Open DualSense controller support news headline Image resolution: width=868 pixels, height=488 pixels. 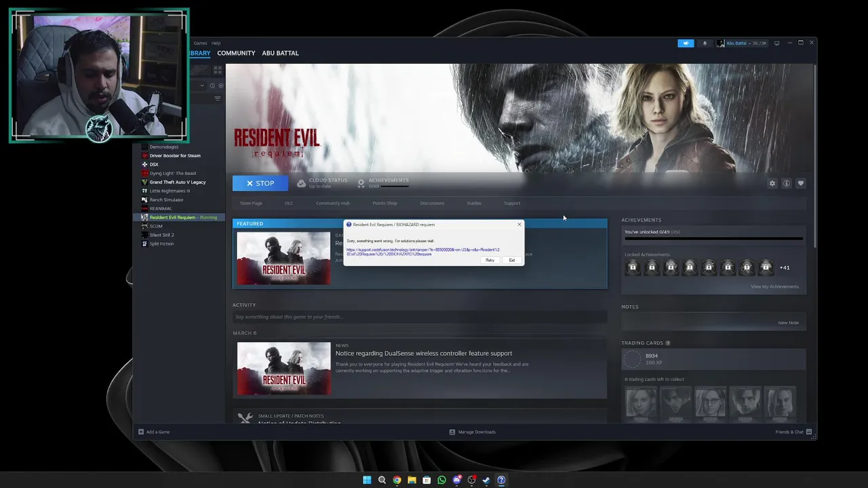point(424,353)
